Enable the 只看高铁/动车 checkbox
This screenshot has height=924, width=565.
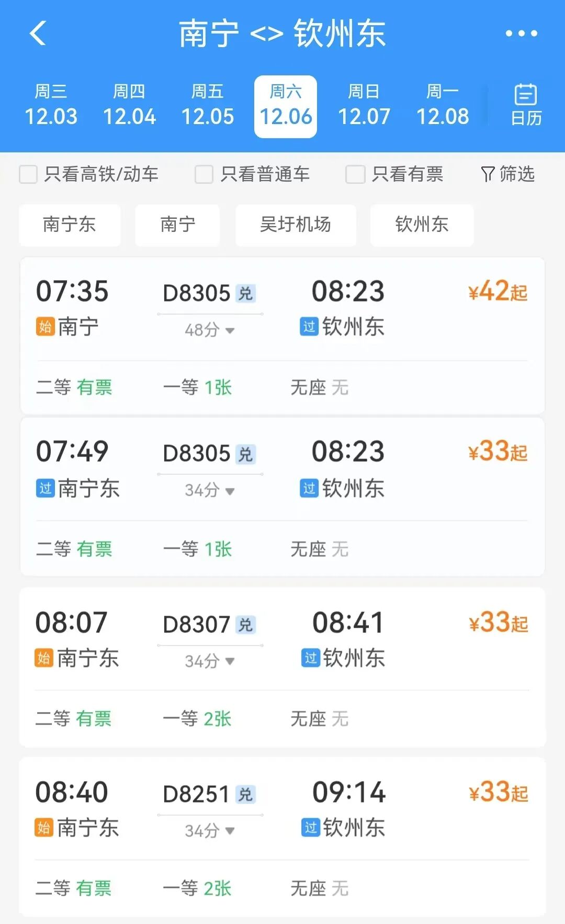click(x=28, y=174)
